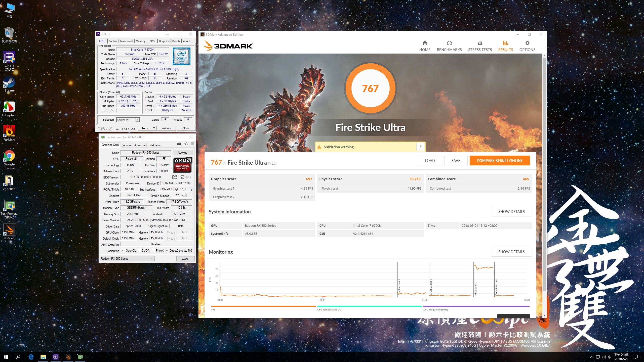Click GPU-Z Lookup button
The image size is (644, 362).
point(183,153)
